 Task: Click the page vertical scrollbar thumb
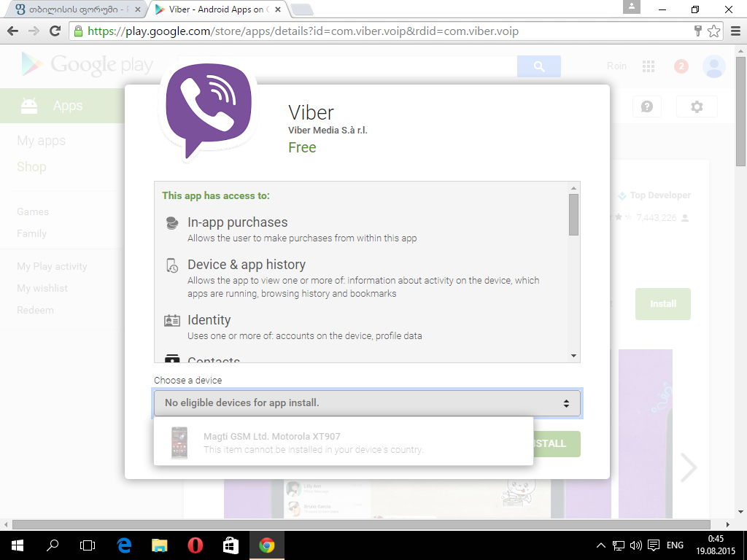[740, 111]
